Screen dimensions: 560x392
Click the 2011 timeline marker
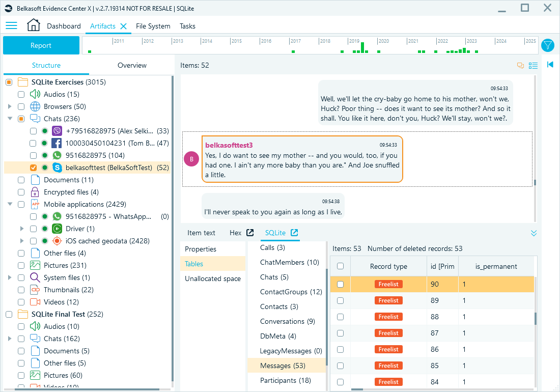[119, 41]
